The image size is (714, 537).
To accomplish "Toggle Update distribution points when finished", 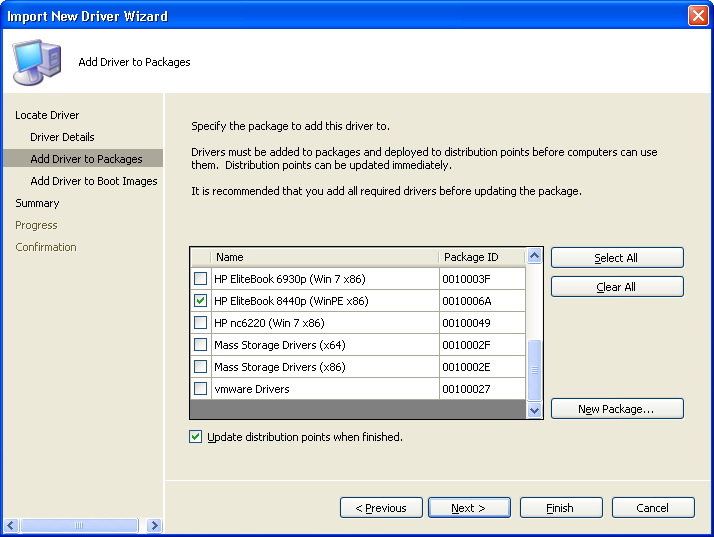I will [x=195, y=437].
